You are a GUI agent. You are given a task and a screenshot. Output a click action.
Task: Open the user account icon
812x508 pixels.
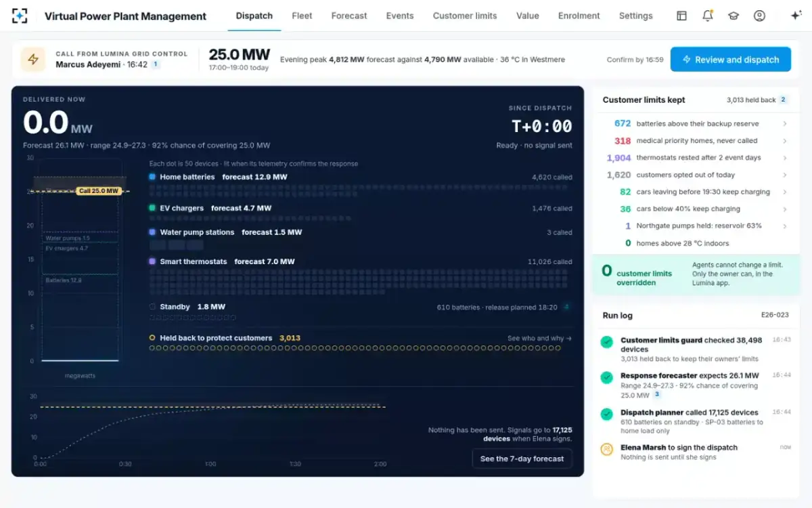click(759, 16)
